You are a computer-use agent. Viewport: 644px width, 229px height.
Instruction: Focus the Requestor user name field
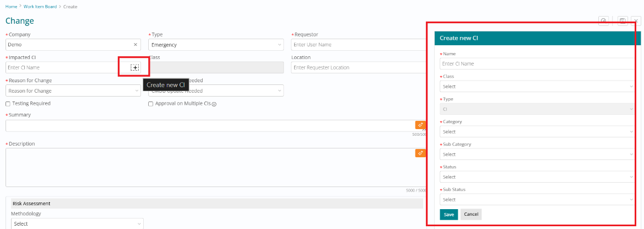click(358, 45)
